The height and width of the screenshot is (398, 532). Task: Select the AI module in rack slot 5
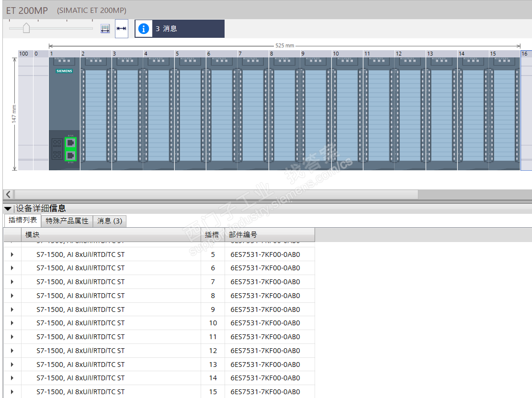(x=190, y=113)
